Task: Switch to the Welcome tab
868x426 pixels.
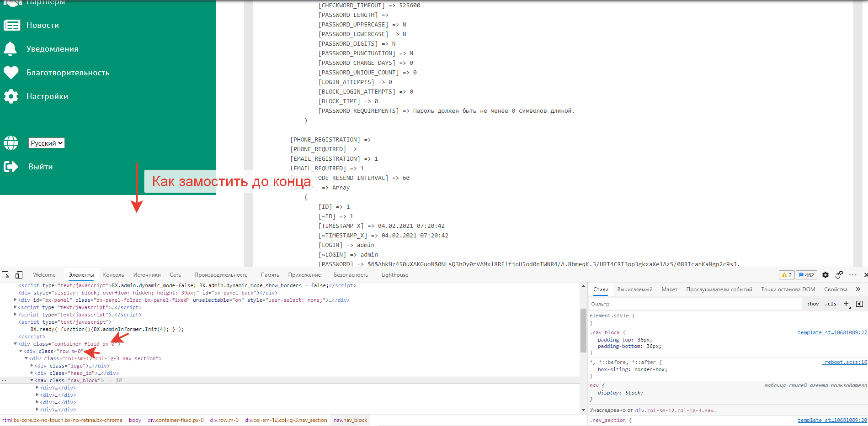Action: tap(44, 275)
